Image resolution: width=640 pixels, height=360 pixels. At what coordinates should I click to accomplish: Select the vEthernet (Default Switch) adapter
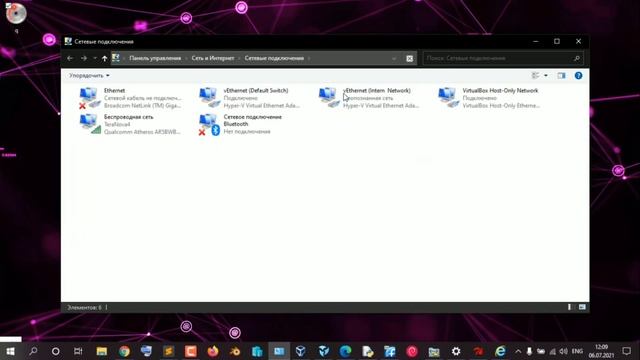250,98
